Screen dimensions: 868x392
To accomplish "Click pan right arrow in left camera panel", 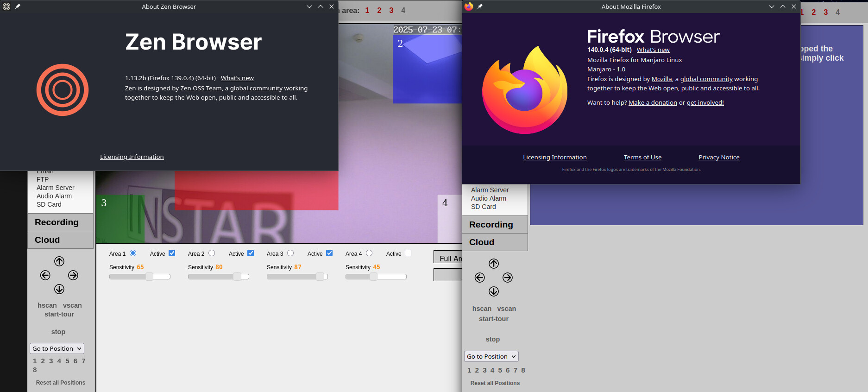I will [73, 275].
